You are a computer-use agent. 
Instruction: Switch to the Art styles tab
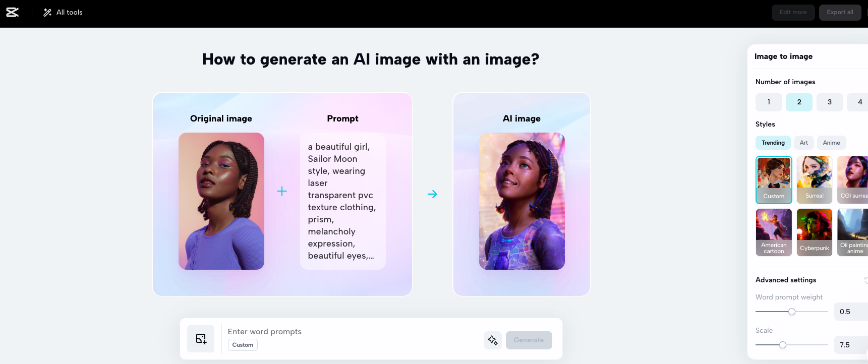coord(803,143)
